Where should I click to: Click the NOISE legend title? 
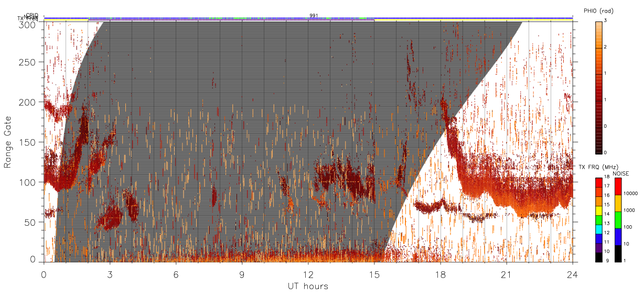(621, 173)
